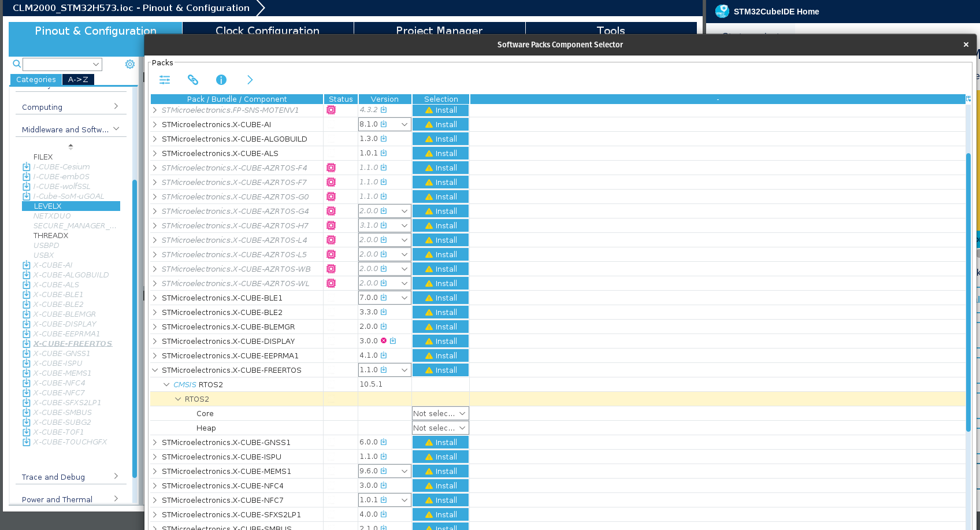Image resolution: width=980 pixels, height=530 pixels.
Task: Click the red error icon on X-CUBE-DISPLAY version
Action: [384, 341]
